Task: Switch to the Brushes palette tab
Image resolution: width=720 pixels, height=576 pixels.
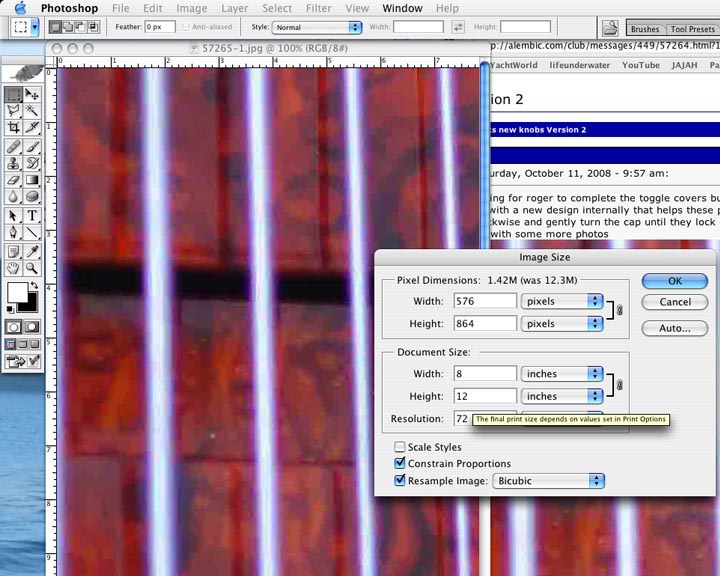Action: tap(644, 30)
